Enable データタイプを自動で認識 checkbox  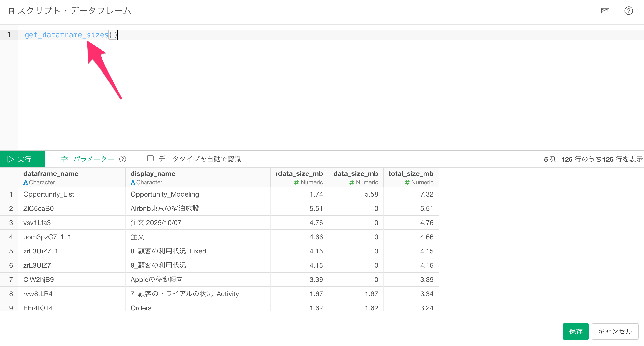pyautogui.click(x=150, y=158)
